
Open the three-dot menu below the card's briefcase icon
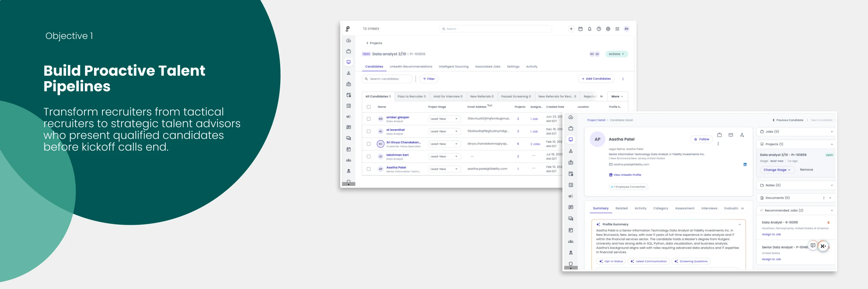pos(718,144)
